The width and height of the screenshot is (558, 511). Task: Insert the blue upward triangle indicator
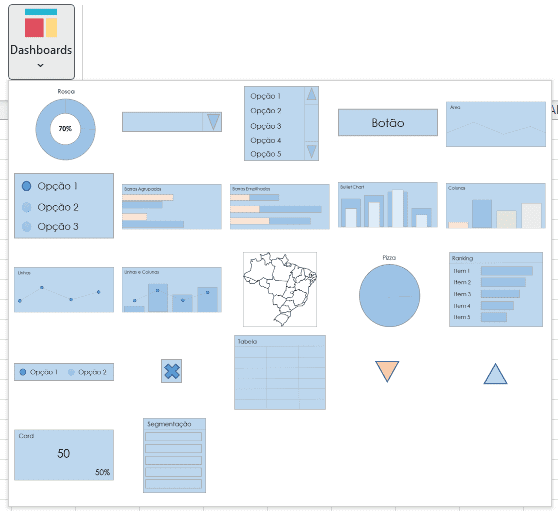tap(495, 374)
